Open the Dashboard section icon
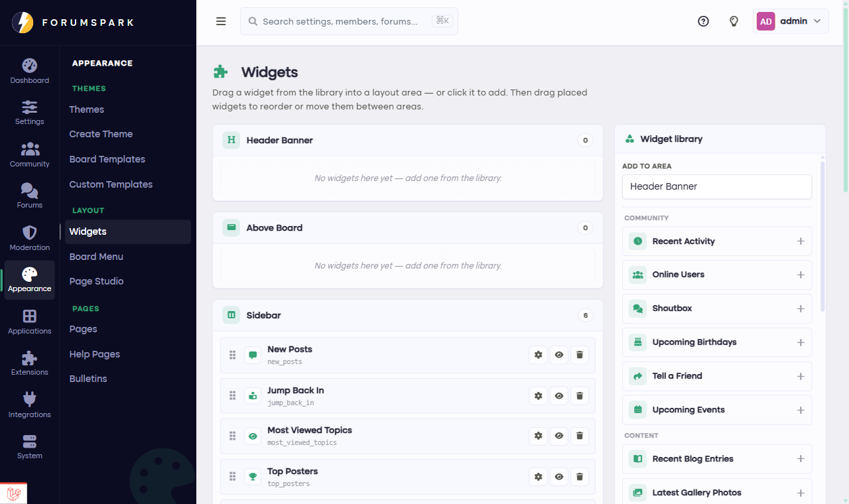The width and height of the screenshot is (849, 504). (x=30, y=66)
